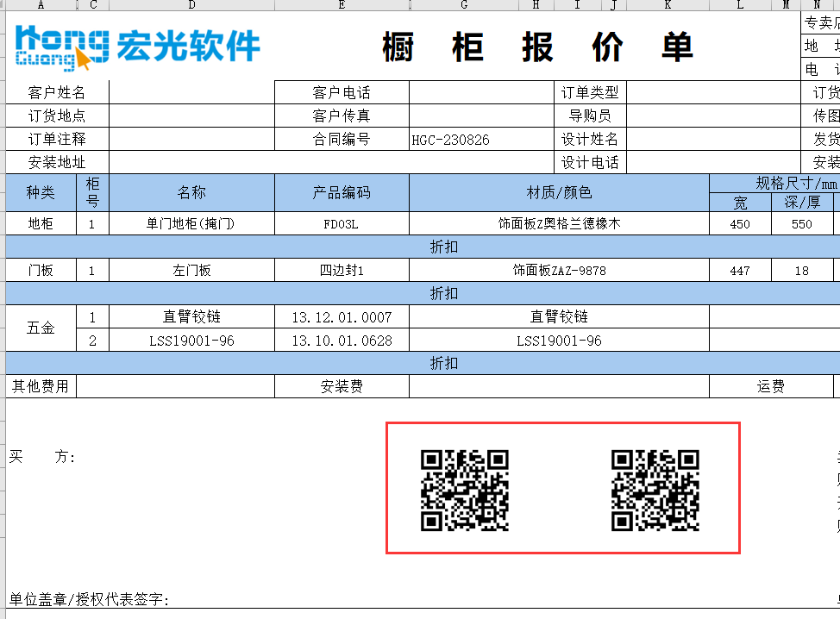Click the 五金 category cell

click(x=41, y=328)
